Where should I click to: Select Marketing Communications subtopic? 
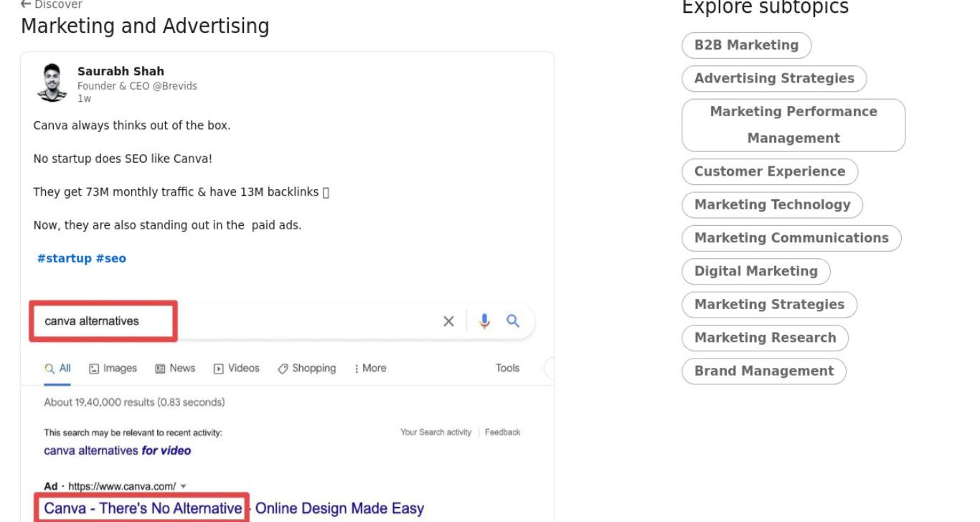point(791,238)
